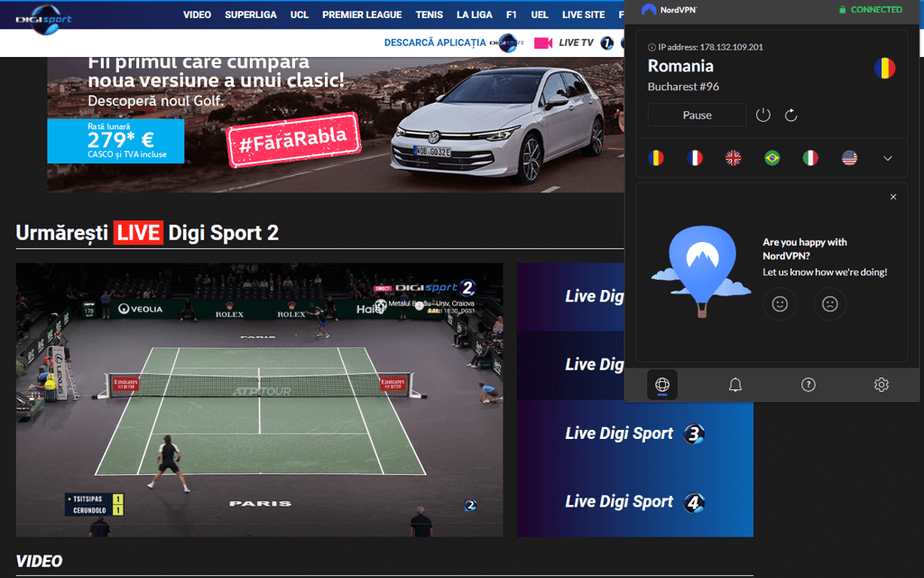The width and height of the screenshot is (924, 578).
Task: Open Live Digi Sport 4 channel
Action: coord(634,502)
